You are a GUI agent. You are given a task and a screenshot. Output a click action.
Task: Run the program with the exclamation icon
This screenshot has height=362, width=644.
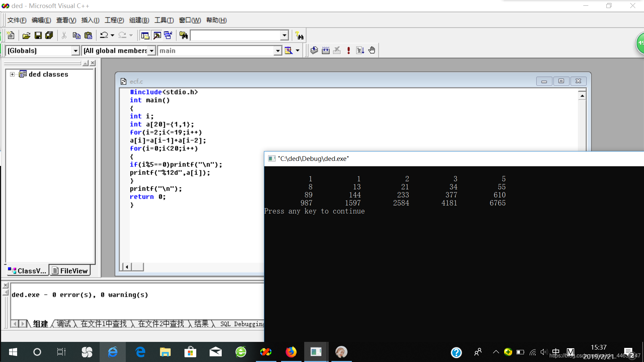[349, 50]
